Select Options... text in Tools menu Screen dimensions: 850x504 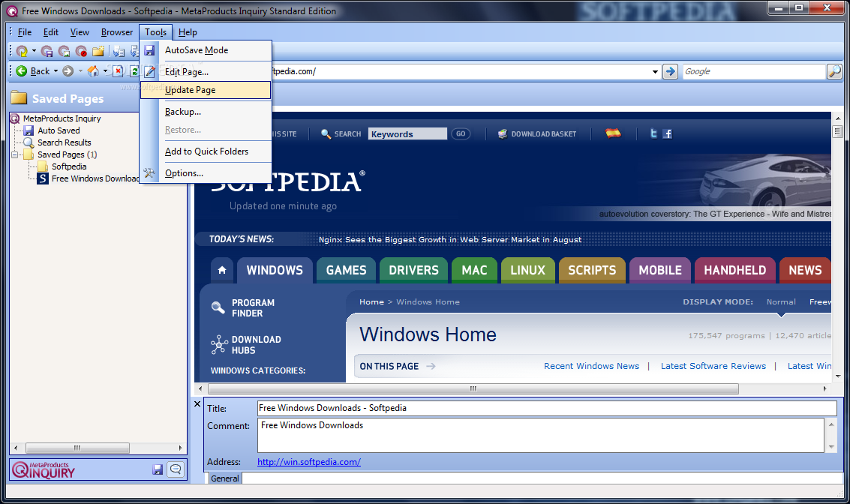coord(184,173)
